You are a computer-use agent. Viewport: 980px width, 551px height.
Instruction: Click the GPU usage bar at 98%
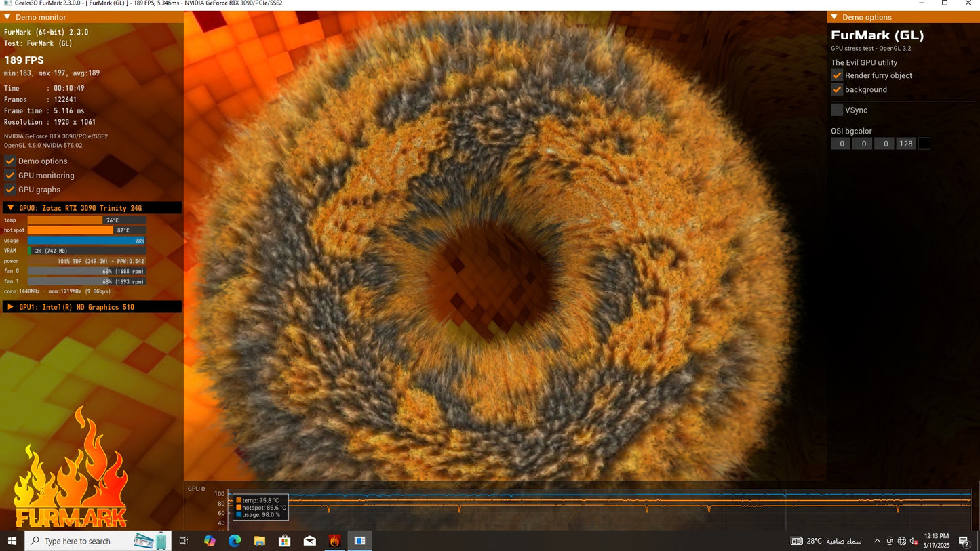click(x=87, y=241)
